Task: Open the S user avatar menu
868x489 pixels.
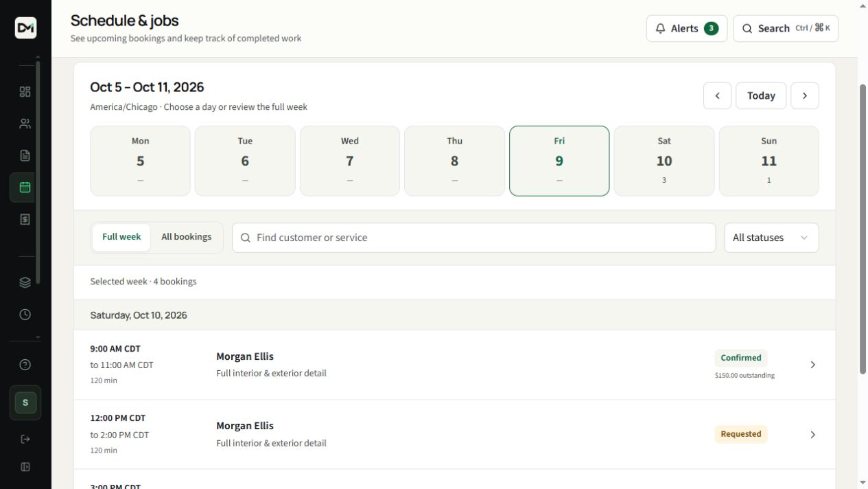Action: tap(25, 402)
